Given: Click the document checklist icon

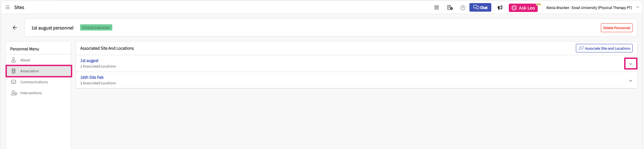Looking at the screenshot, I should click(450, 8).
